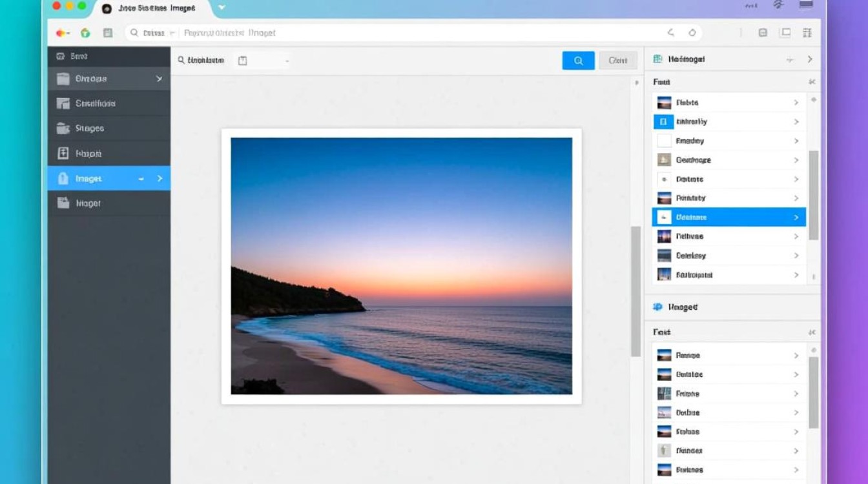Click the teal icon in the upper right panel header

coord(657,59)
